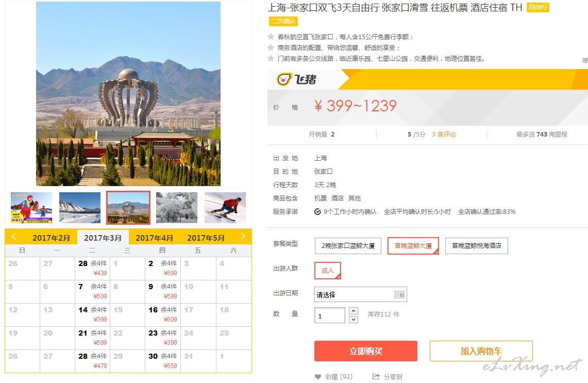
Task: Open the calendar picker icon in date field
Action: 399,294
